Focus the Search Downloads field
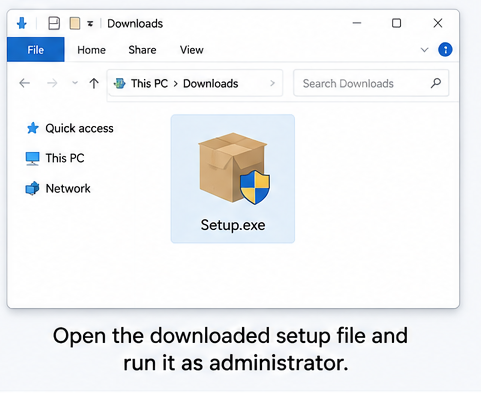Screen dimensions: 481x393 pyautogui.click(x=371, y=83)
